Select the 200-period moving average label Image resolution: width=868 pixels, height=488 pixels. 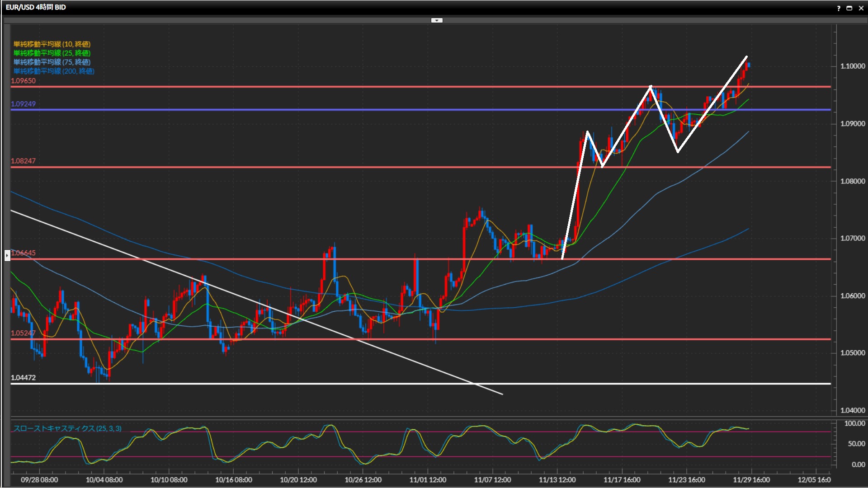point(53,71)
